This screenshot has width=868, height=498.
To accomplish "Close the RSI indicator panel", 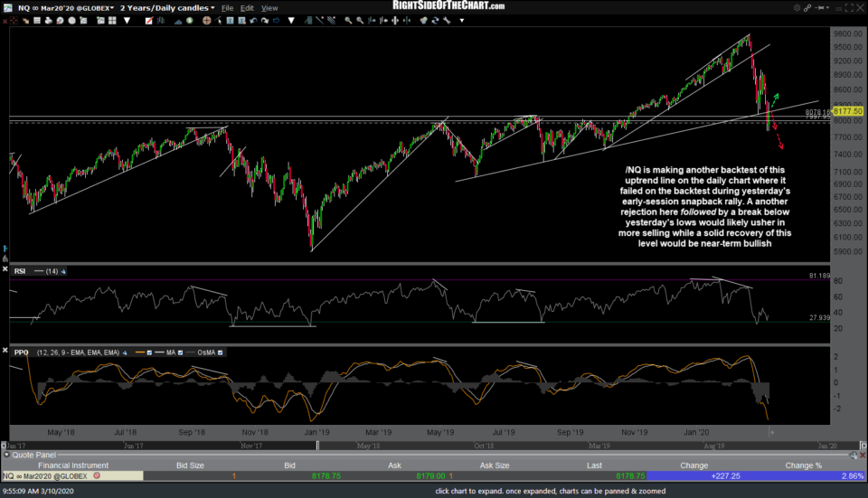I will (5, 269).
